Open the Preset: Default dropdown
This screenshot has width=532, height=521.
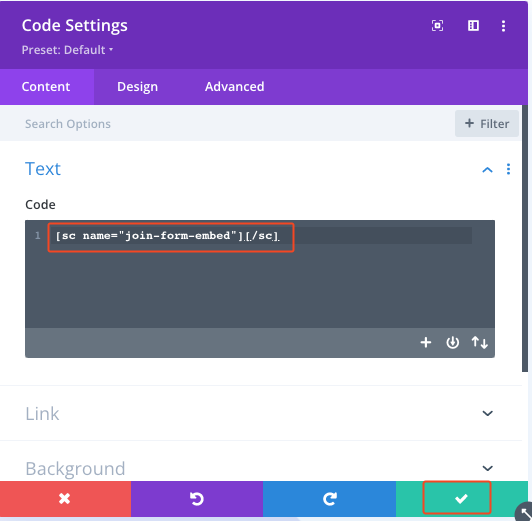tap(67, 50)
